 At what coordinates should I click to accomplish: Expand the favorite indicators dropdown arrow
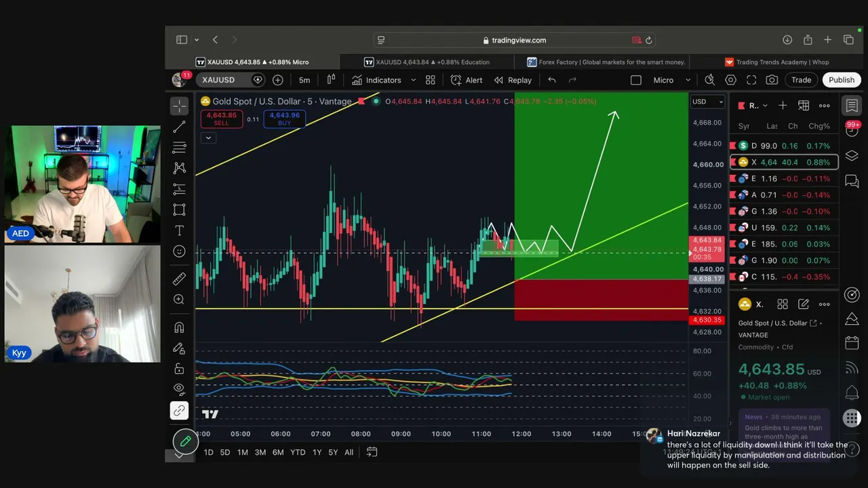[x=413, y=80]
